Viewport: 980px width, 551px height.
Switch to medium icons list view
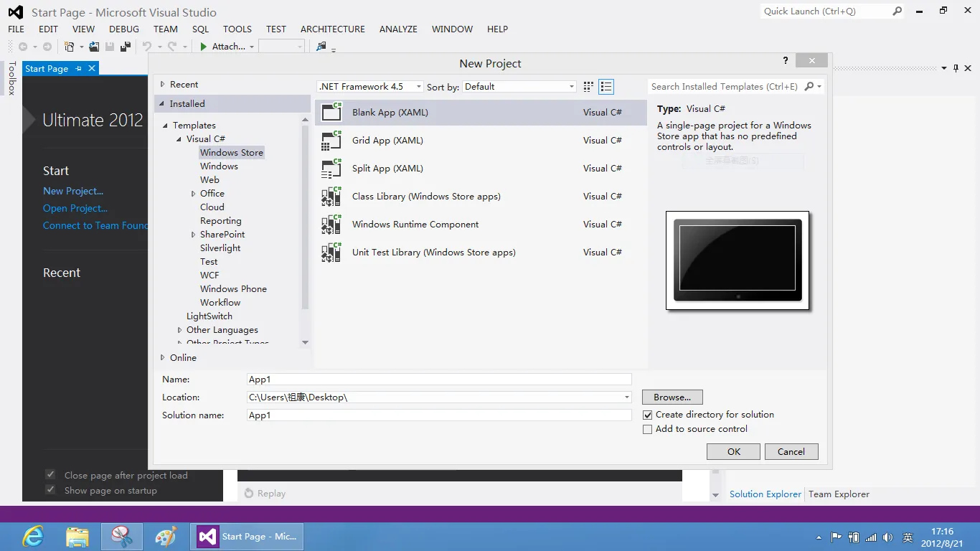[606, 87]
